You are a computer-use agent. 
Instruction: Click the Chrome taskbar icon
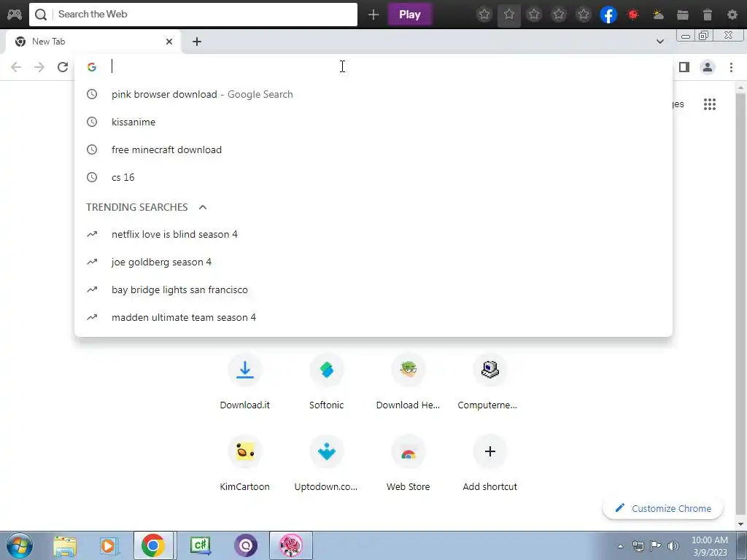153,545
